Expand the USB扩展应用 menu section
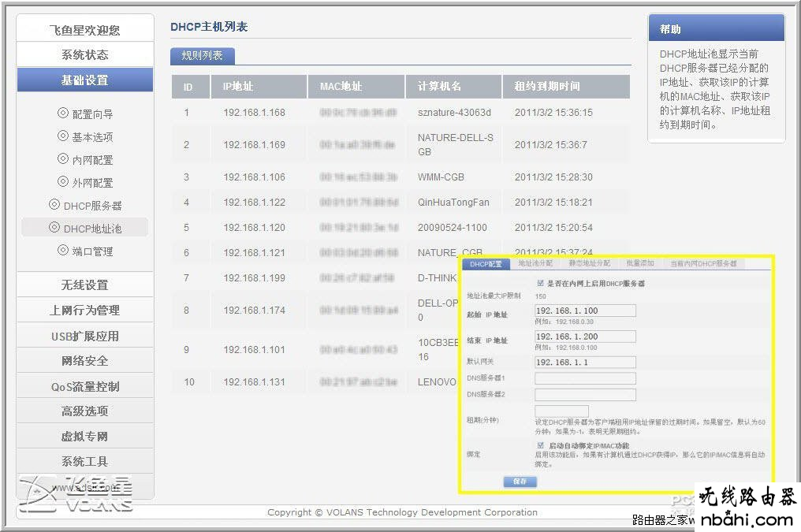 pos(85,336)
